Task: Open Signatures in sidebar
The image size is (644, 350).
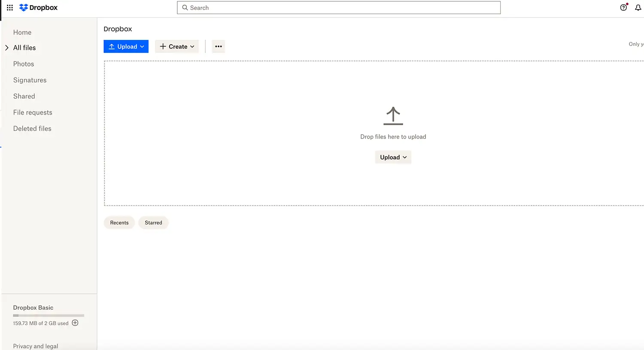Action: click(x=30, y=80)
